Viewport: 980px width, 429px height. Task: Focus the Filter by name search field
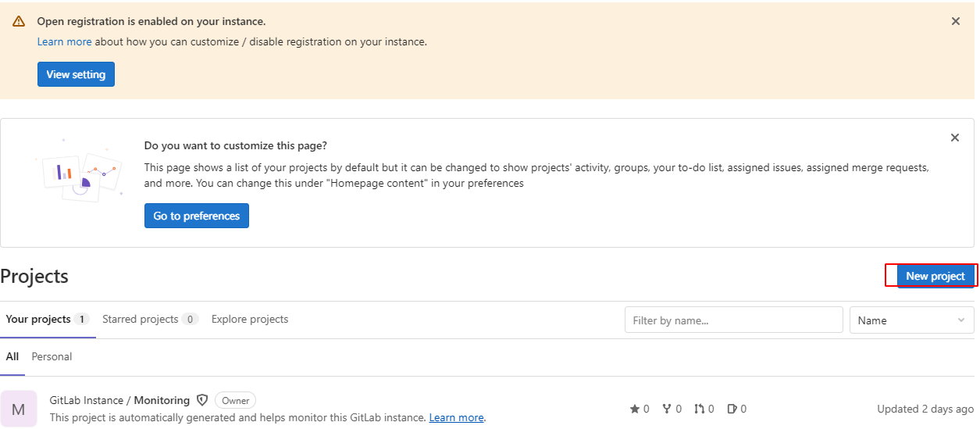(x=733, y=320)
